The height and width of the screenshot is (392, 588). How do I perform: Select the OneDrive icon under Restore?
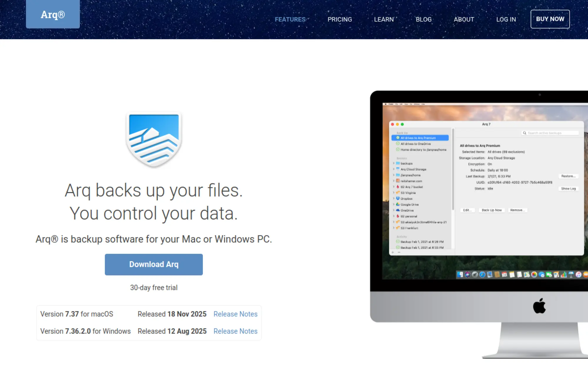point(398,211)
